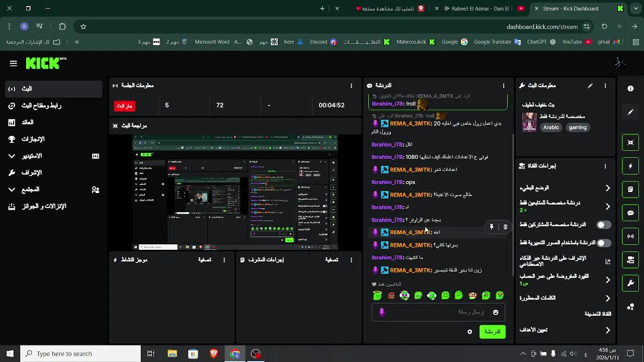
Task: Open the Achievements sidebar item
Action: tap(54, 139)
